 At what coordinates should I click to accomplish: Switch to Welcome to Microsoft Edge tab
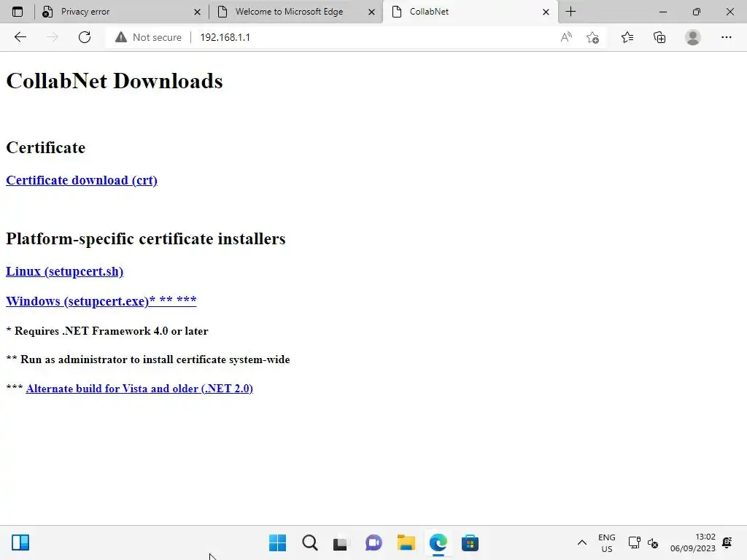295,12
